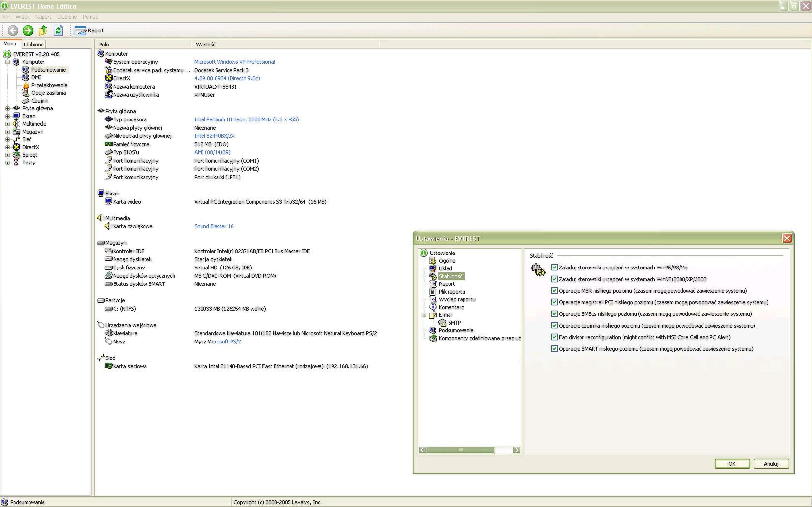
Task: Open the Plik menu
Action: (6, 17)
